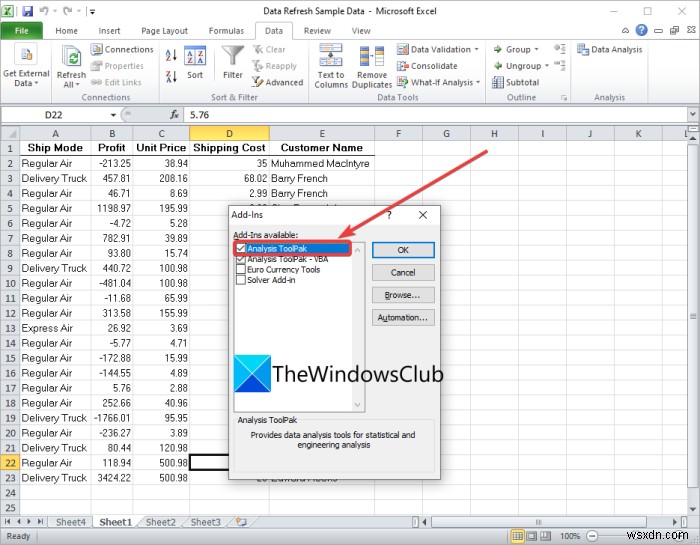Click the Save icon in quick access toolbar
This screenshot has height=545, width=700.
pyautogui.click(x=27, y=11)
